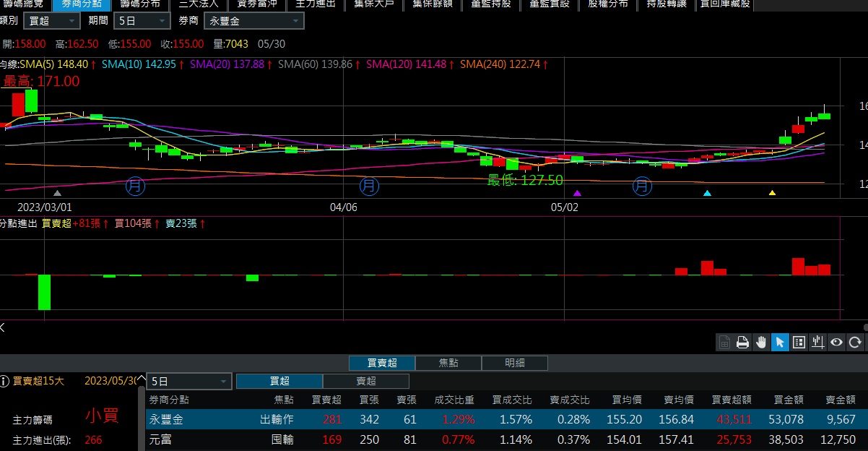Select the 焦點 view tab below the chart

448,363
